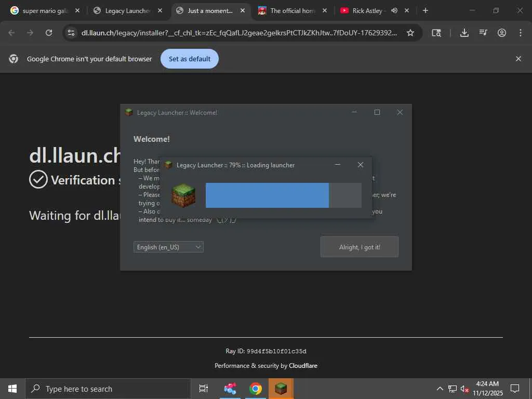The image size is (532, 399).
Task: Open muted volume tray icon
Action: coord(464,389)
